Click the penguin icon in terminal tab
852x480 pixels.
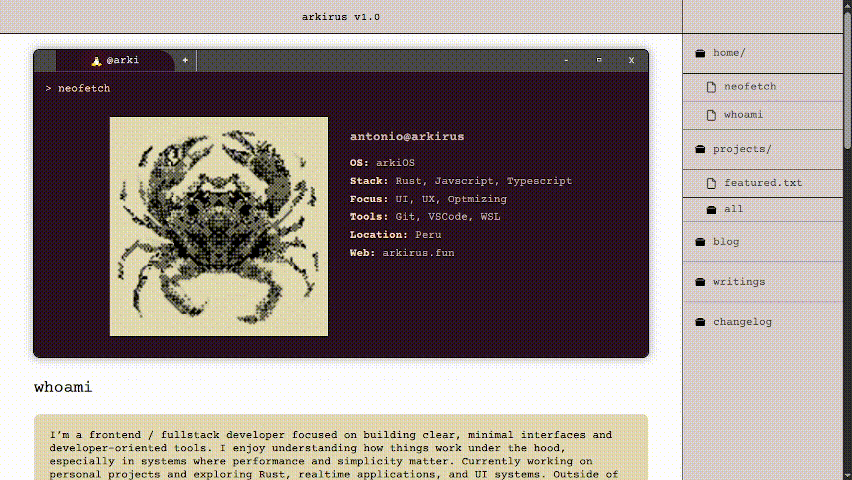[96, 61]
